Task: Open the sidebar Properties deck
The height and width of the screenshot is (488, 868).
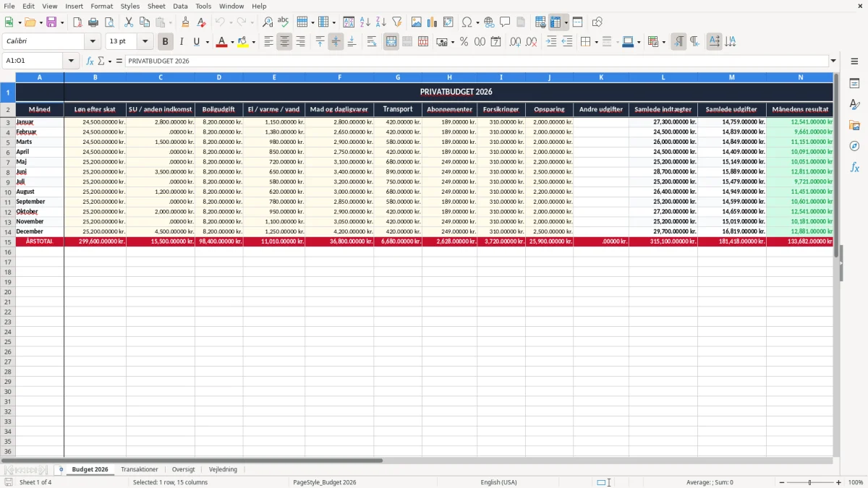Action: [x=854, y=84]
